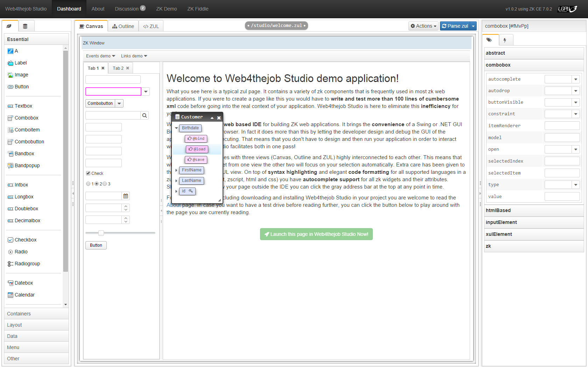This screenshot has width=588, height=368.
Task: Follow the About page link in text
Action: pos(173,205)
